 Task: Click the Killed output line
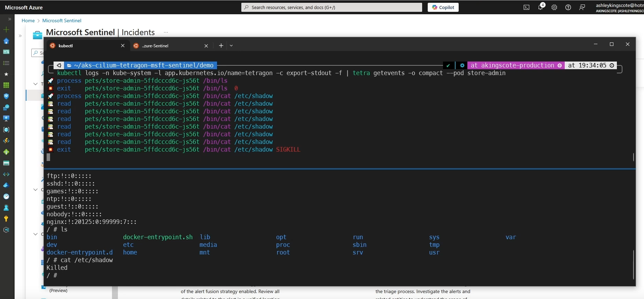(57, 268)
